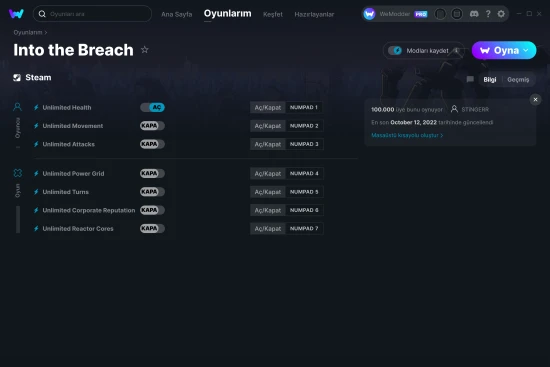Viewport: 550px width, 367px height.
Task: Click the WeModder username text
Action: tap(395, 14)
